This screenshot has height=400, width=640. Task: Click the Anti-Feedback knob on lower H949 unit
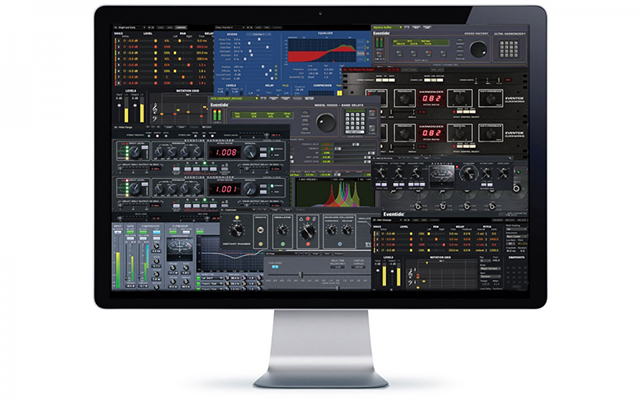(490, 133)
